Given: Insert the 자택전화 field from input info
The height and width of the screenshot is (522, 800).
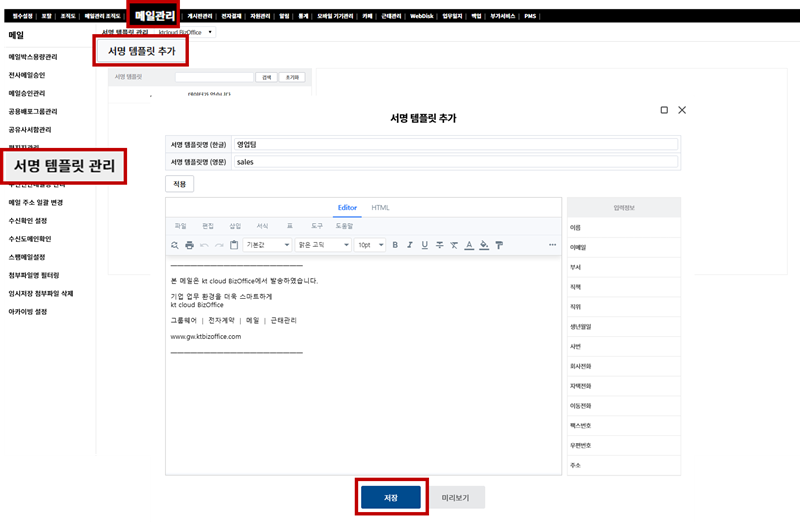Looking at the screenshot, I should pyautogui.click(x=623, y=386).
